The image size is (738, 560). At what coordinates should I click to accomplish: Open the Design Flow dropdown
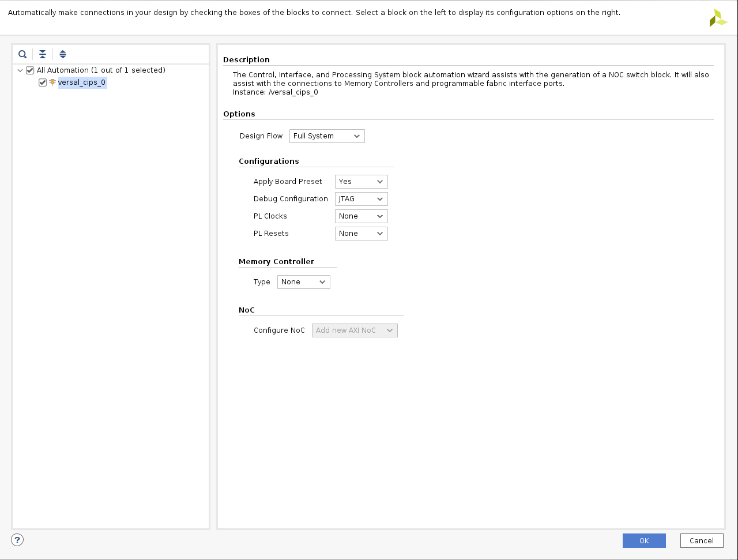pos(327,136)
